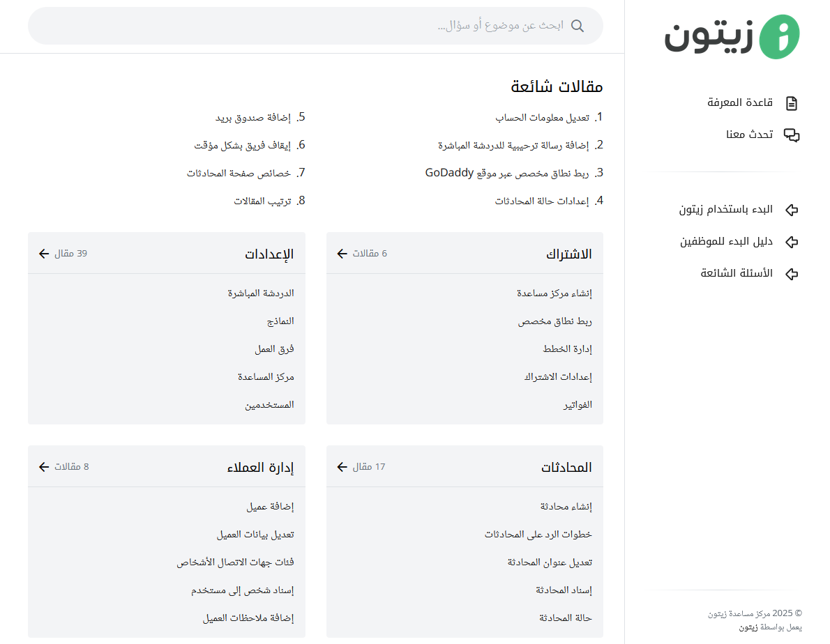
Task: Open فئات جهات الاتصال الأشخاص
Action: pos(235,562)
